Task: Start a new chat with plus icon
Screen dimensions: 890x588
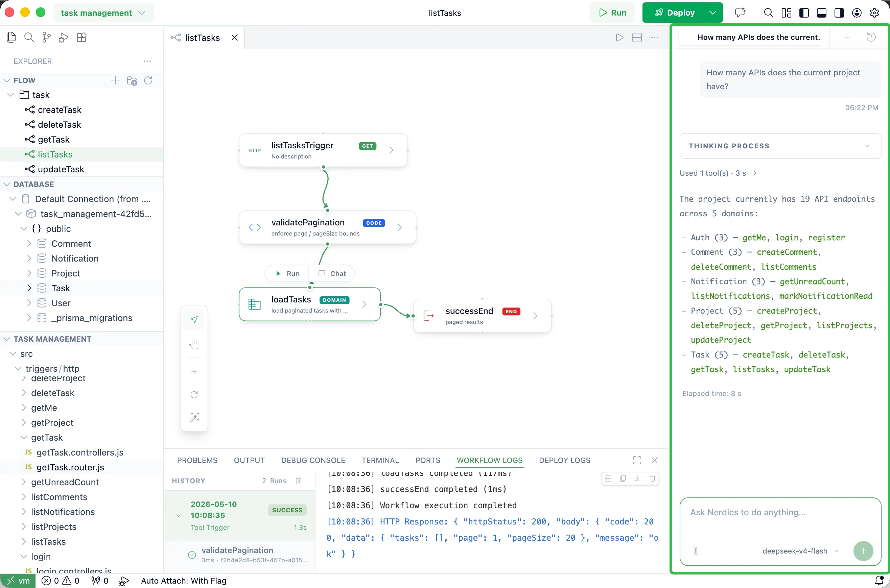Action: click(847, 37)
